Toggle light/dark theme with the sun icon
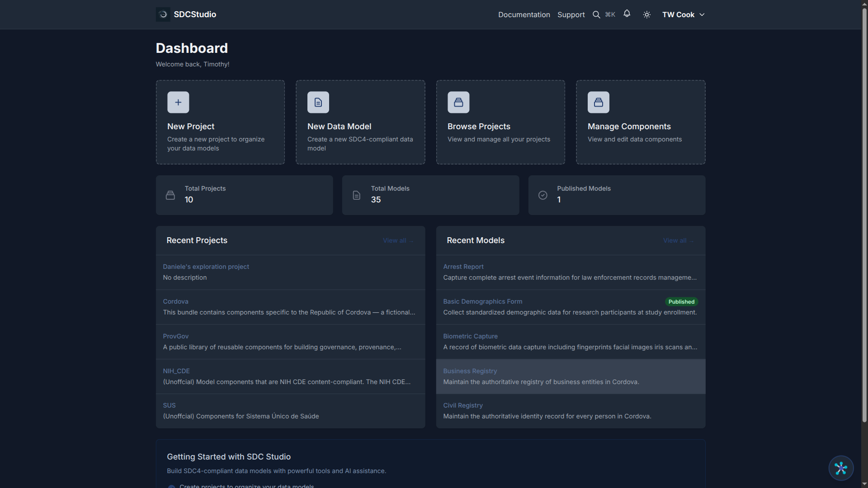Viewport: 868px width, 488px height. point(646,14)
